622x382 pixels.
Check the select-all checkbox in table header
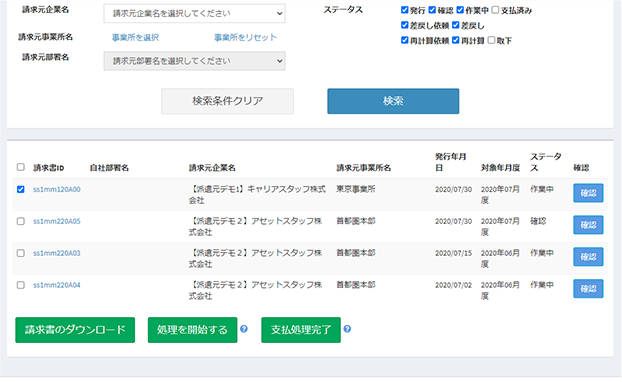(x=21, y=167)
